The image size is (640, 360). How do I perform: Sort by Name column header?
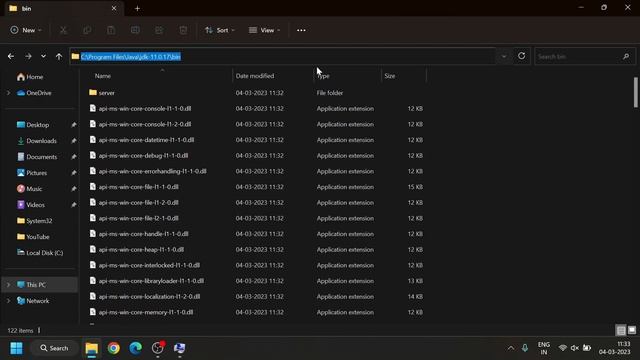[x=103, y=76]
